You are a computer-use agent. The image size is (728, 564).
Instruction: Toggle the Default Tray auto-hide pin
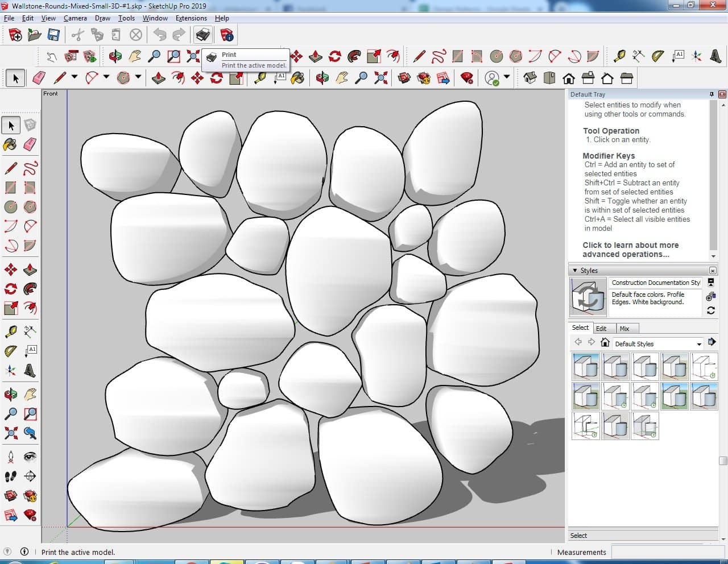(x=712, y=94)
